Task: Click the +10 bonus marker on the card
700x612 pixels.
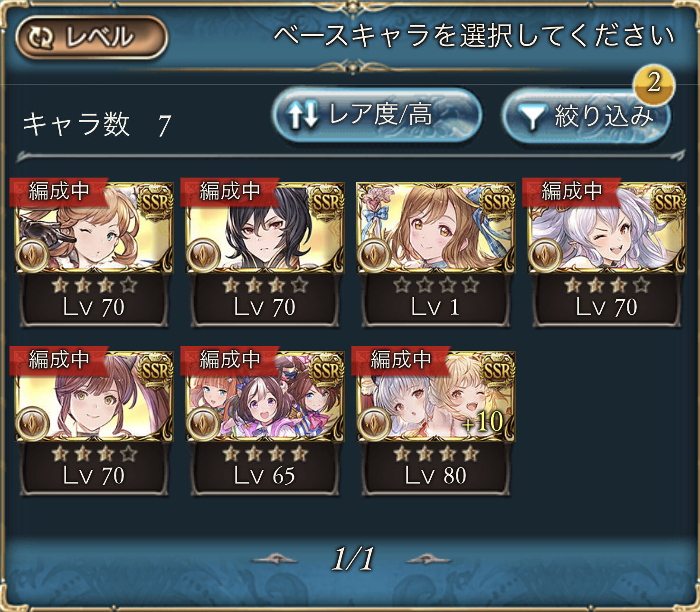Action: coord(483,421)
